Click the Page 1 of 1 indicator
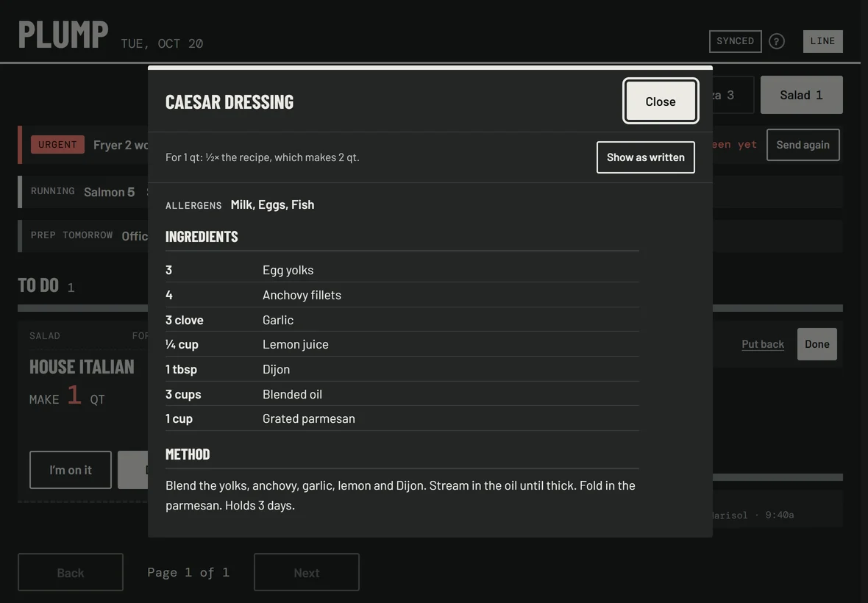Screen dimensions: 868x603 (188, 573)
